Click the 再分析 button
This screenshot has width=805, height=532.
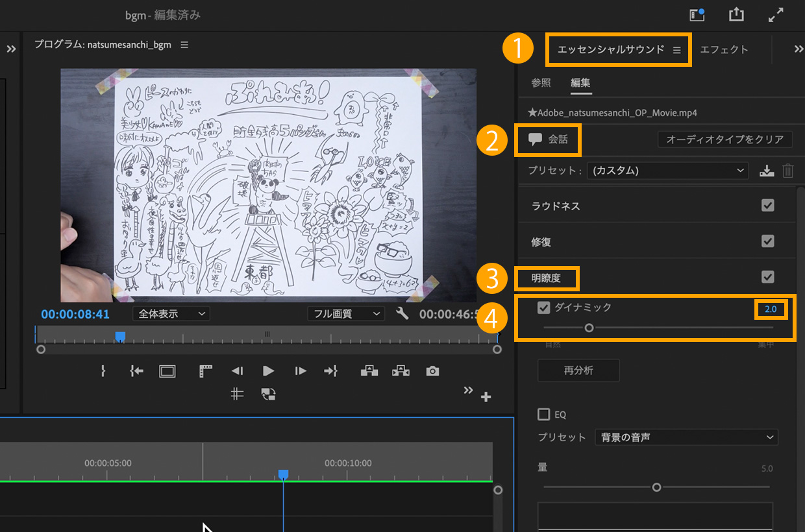578,370
